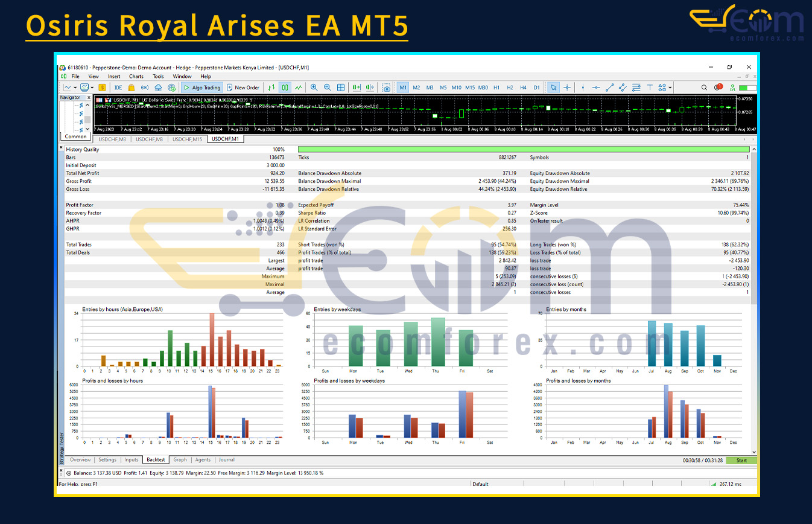Screen dimensions: 812x524
Task: Click the Navigator scrollbar down arrow
Action: pos(87,129)
